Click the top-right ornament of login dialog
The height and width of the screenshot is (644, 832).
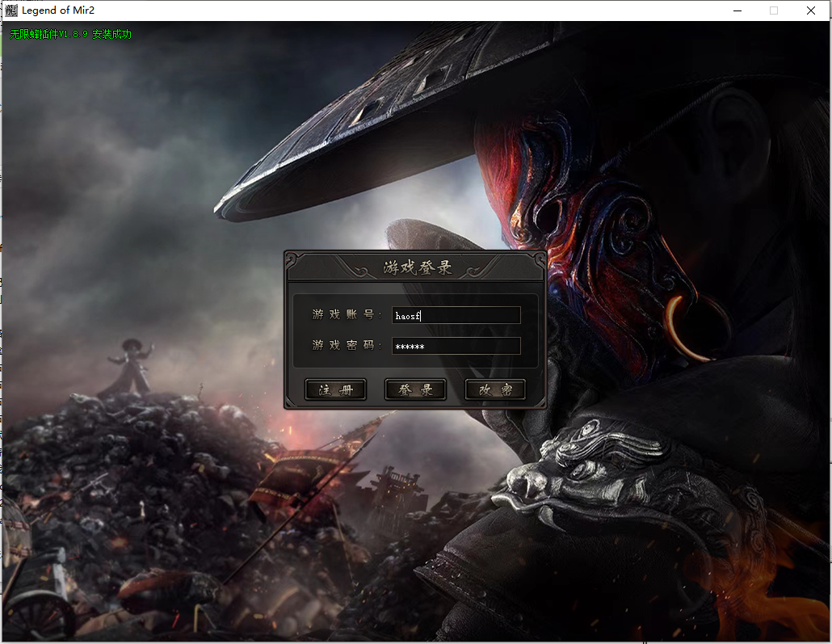point(537,260)
